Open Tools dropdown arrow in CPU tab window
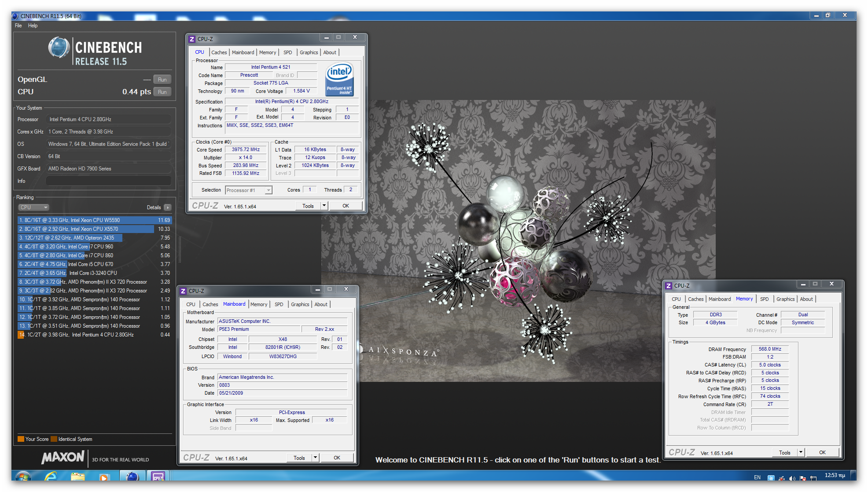This screenshot has width=868, height=492. pyautogui.click(x=324, y=206)
